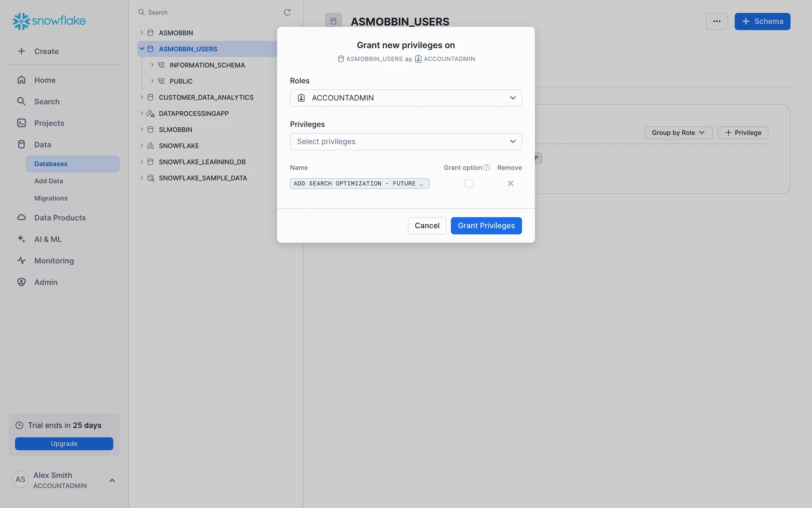Screen dimensions: 812x508
Task: Click the database Search input field
Action: (x=211, y=12)
